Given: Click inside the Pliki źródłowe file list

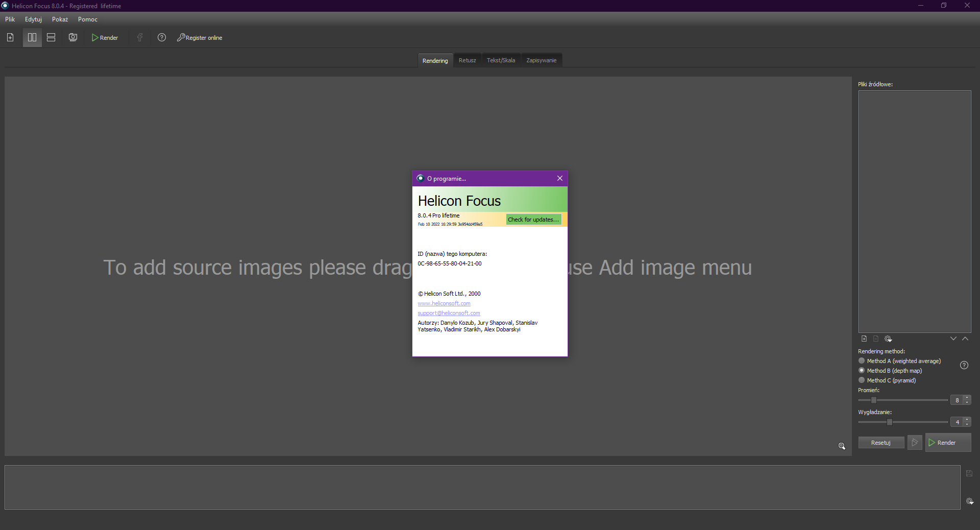Looking at the screenshot, I should (x=915, y=211).
